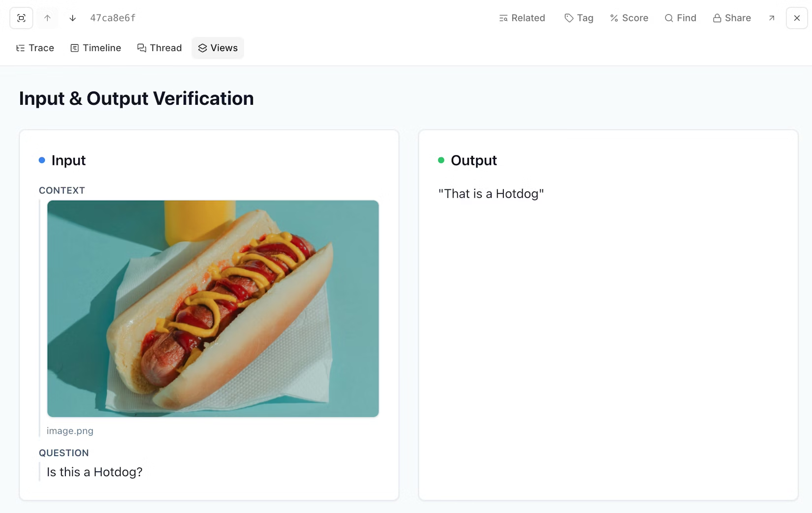
Task: Switch to the Thread view
Action: (x=159, y=48)
